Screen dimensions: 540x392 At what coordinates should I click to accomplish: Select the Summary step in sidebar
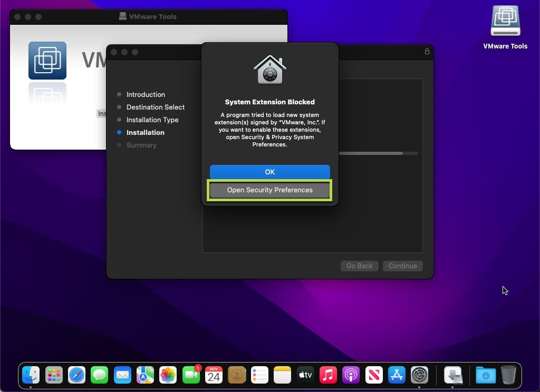[x=141, y=145]
